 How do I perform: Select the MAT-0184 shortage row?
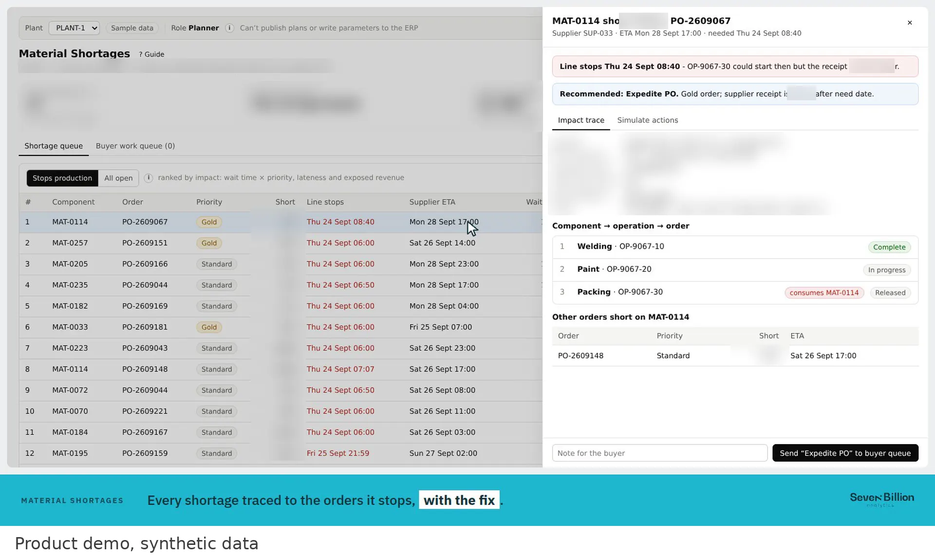[280, 432]
